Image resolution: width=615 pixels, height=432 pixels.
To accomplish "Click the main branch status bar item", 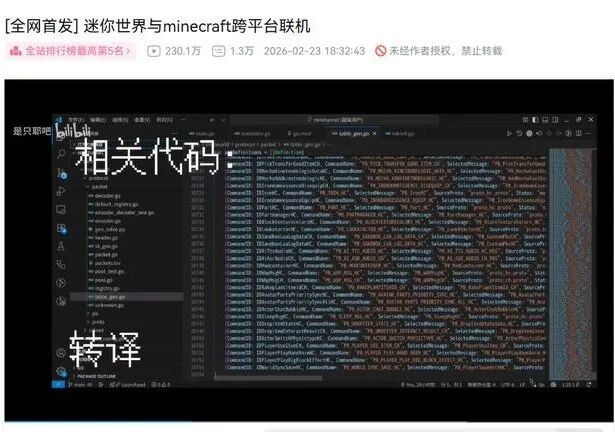I will [x=80, y=385].
